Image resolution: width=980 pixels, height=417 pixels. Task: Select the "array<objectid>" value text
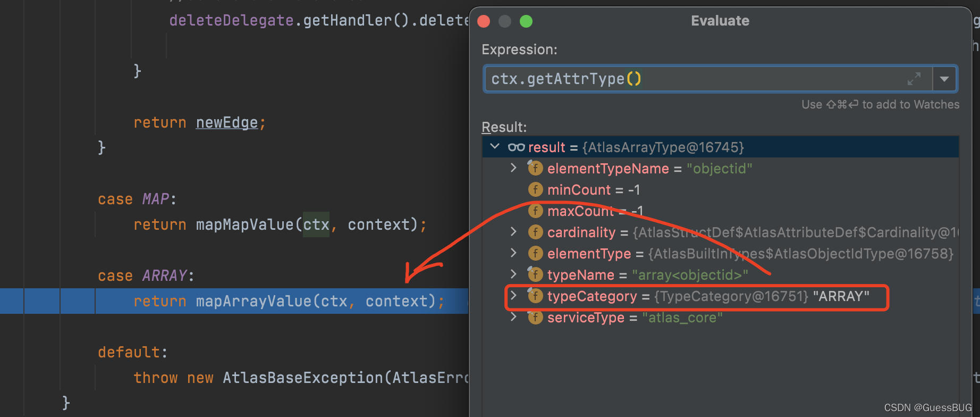[x=690, y=275]
